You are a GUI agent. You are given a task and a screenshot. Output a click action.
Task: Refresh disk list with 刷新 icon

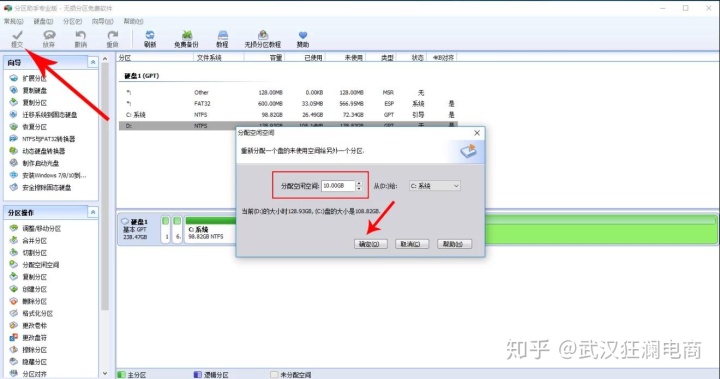[150, 39]
